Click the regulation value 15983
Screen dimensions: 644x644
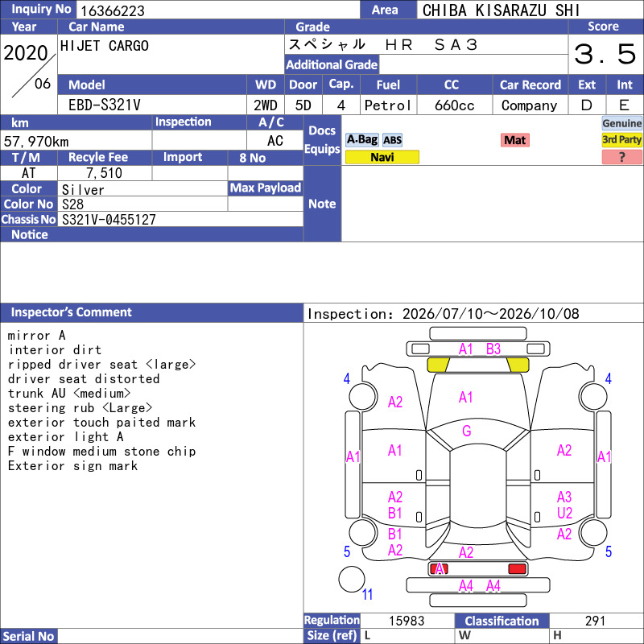pos(407,621)
